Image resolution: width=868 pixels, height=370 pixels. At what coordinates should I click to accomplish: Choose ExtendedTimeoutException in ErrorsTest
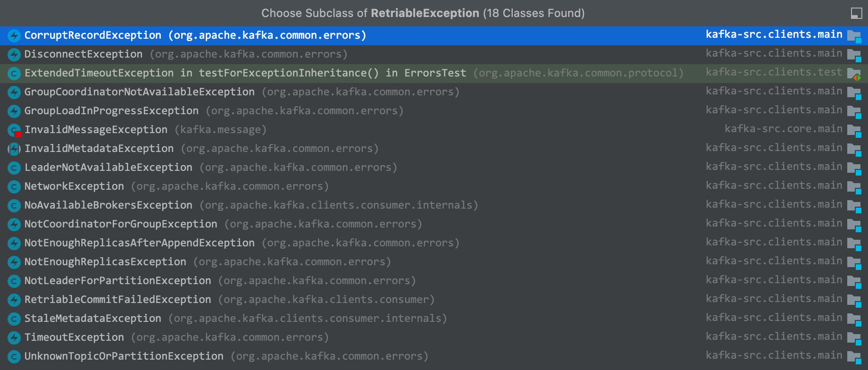(434, 73)
